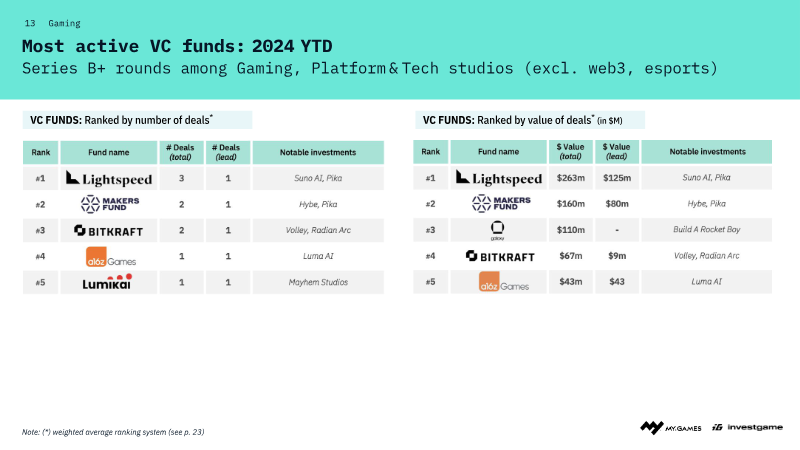Click 'Hybe, Pika' in number-of-deals table
Viewport: 800px width, 450px height.
coord(318,204)
